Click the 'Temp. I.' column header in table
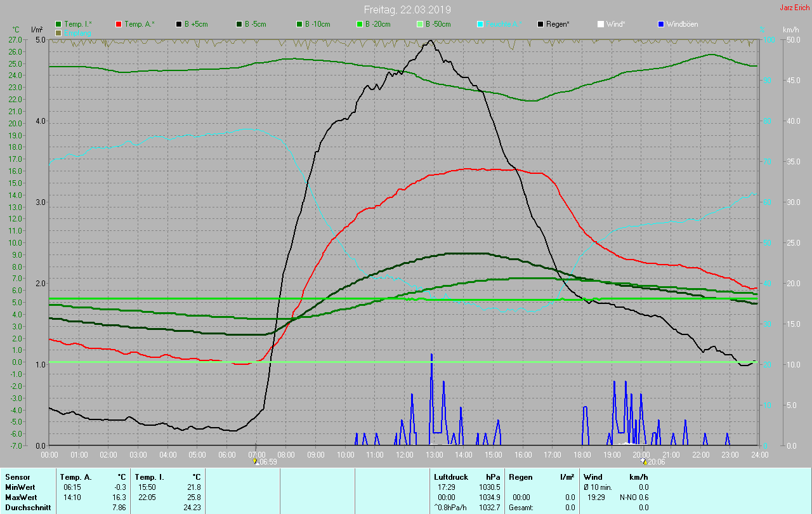The height and width of the screenshot is (514, 812). pyautogui.click(x=149, y=477)
